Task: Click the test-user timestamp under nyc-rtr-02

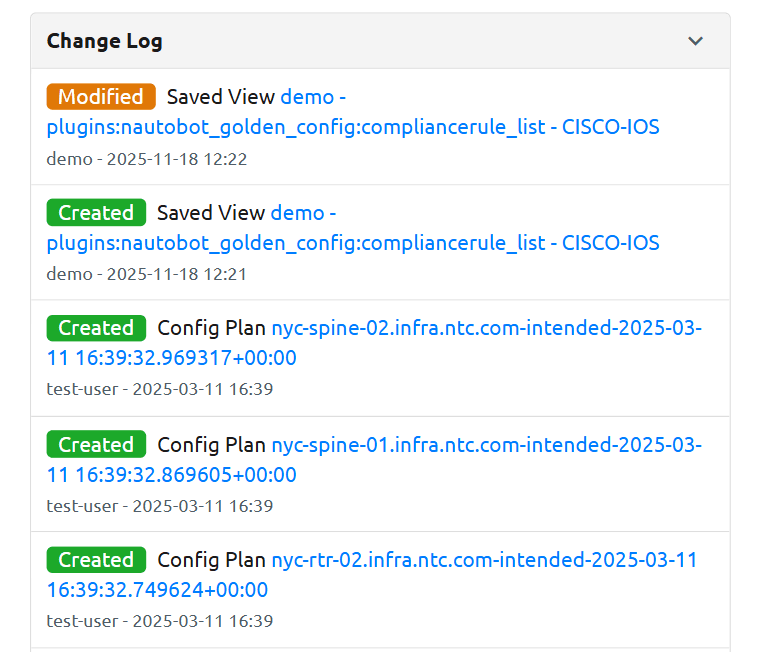Action: (x=159, y=621)
